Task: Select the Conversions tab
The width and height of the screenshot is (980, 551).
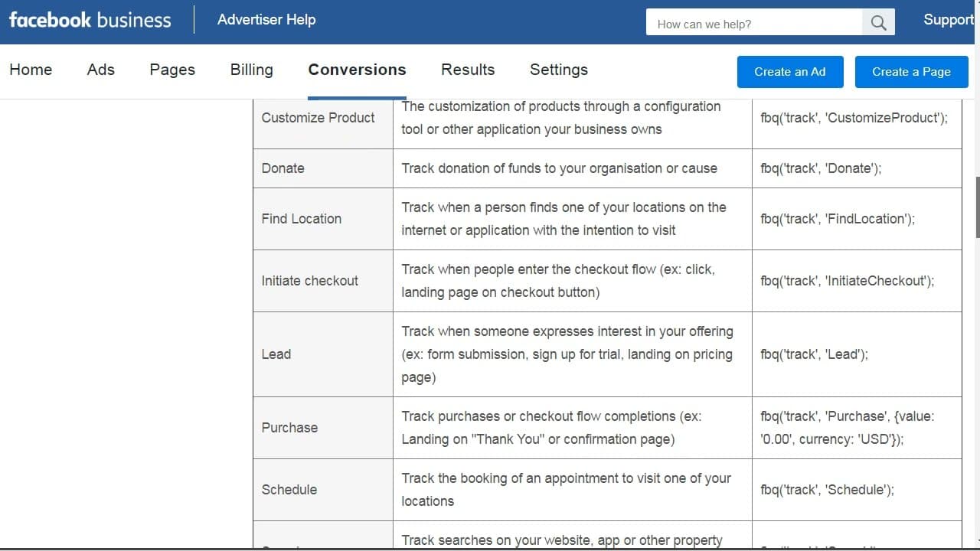Action: (x=357, y=70)
